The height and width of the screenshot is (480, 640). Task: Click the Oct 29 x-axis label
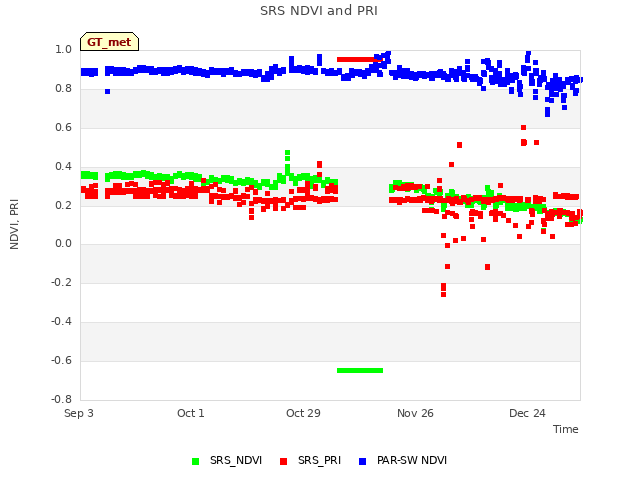(x=303, y=413)
